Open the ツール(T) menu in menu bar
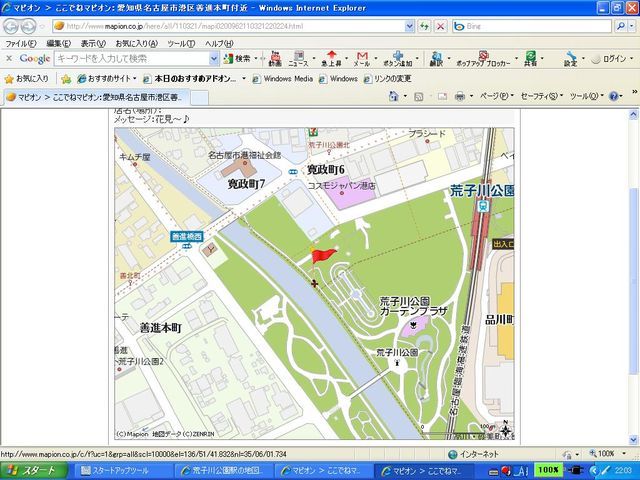Image resolution: width=640 pixels, height=480 pixels. (181, 43)
